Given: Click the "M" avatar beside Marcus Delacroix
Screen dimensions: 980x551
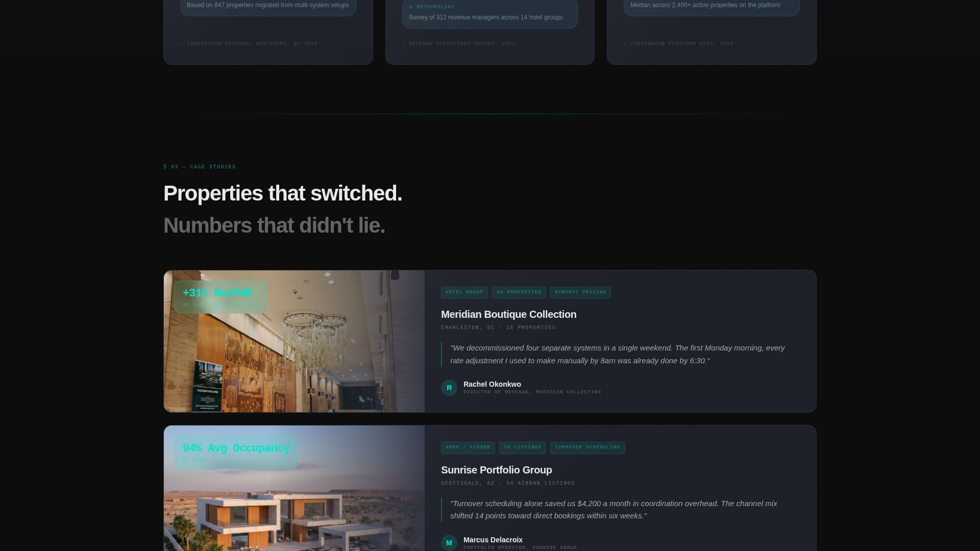Looking at the screenshot, I should click(449, 543).
